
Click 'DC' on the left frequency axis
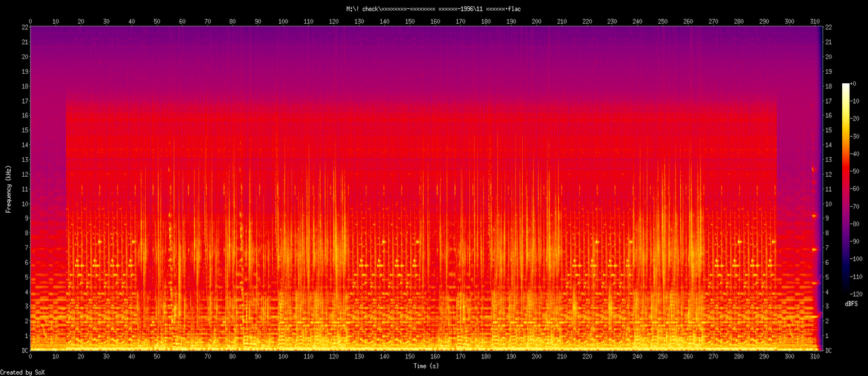pyautogui.click(x=24, y=350)
